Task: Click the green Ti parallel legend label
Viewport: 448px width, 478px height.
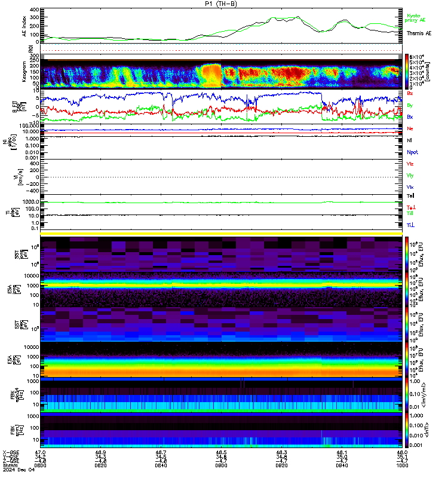Action: (x=410, y=213)
